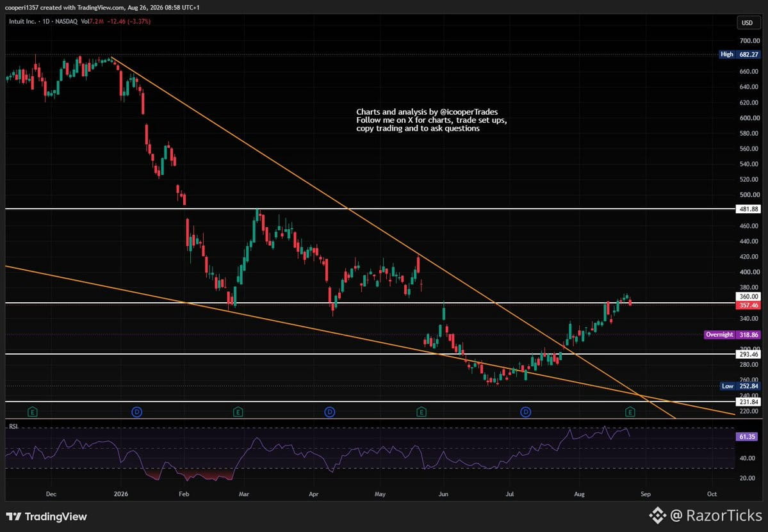768x532 pixels.
Task: Click the Mar label on time axis
Action: (x=244, y=494)
